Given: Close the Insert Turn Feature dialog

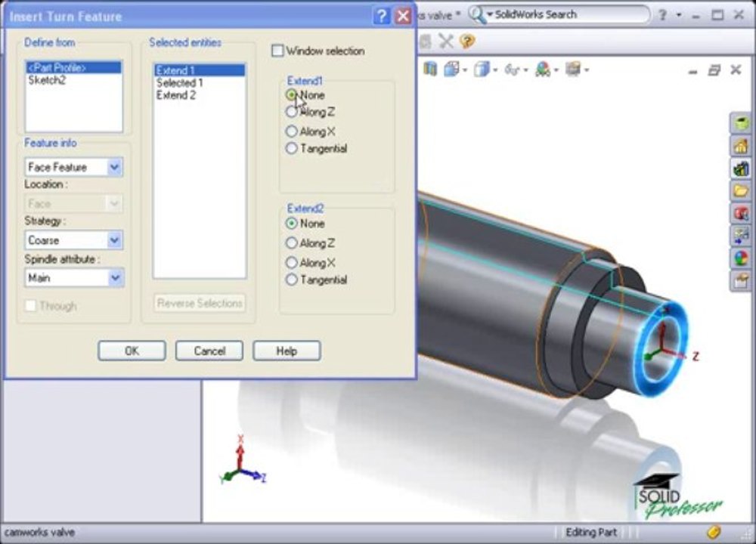Looking at the screenshot, I should pos(403,17).
